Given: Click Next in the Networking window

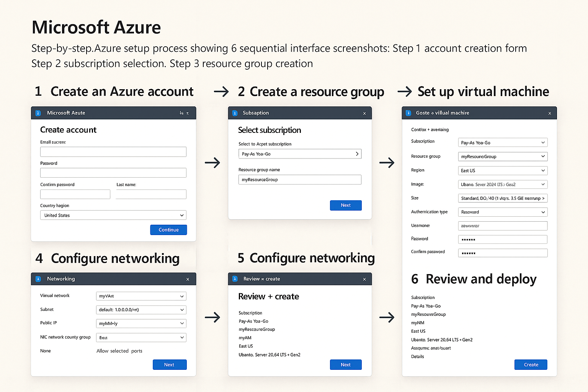Looking at the screenshot, I should click(169, 365).
